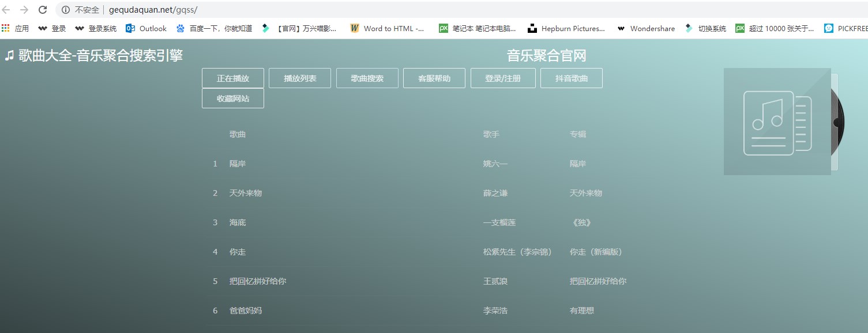
Task: Click the album art thumbnail
Action: click(777, 122)
